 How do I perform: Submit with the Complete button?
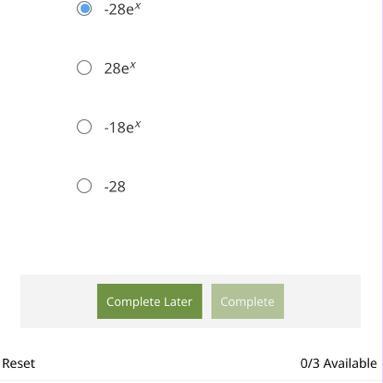[248, 301]
